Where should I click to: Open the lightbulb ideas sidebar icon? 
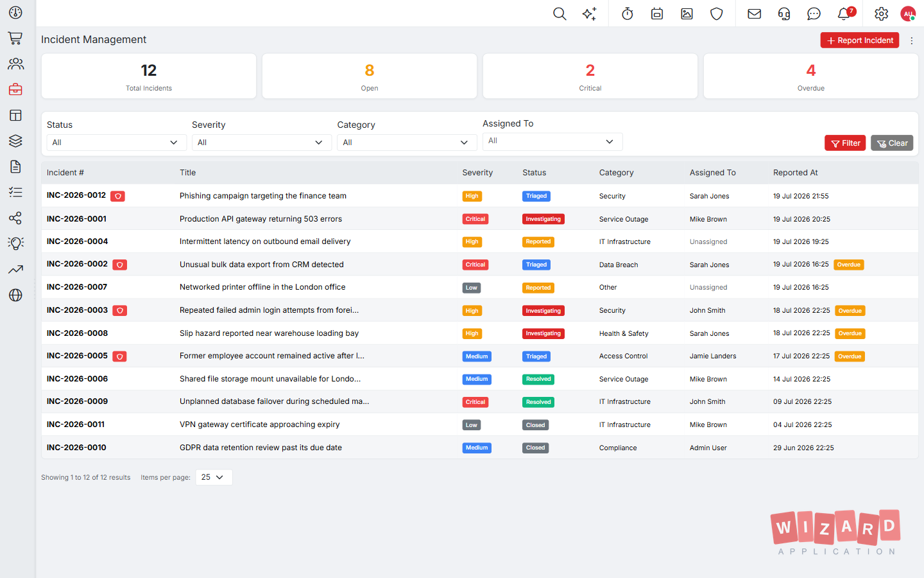coord(15,243)
